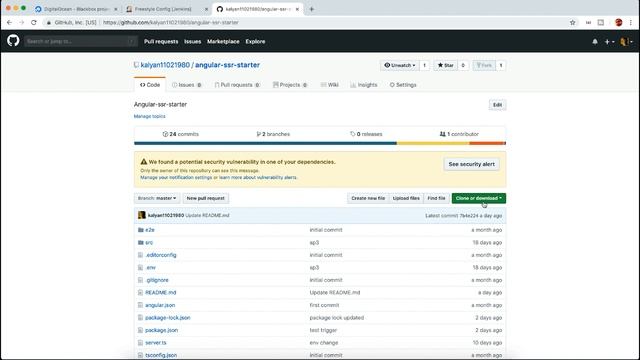Click warning icon in security alert

(x=144, y=162)
